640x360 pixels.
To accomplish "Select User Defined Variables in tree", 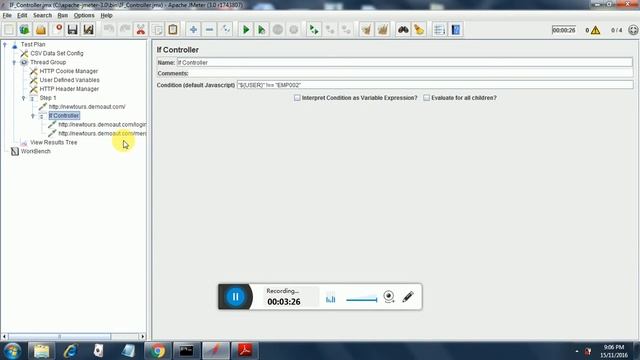I will pos(69,80).
